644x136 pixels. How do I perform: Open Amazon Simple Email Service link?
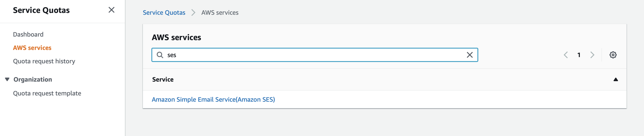click(x=213, y=100)
